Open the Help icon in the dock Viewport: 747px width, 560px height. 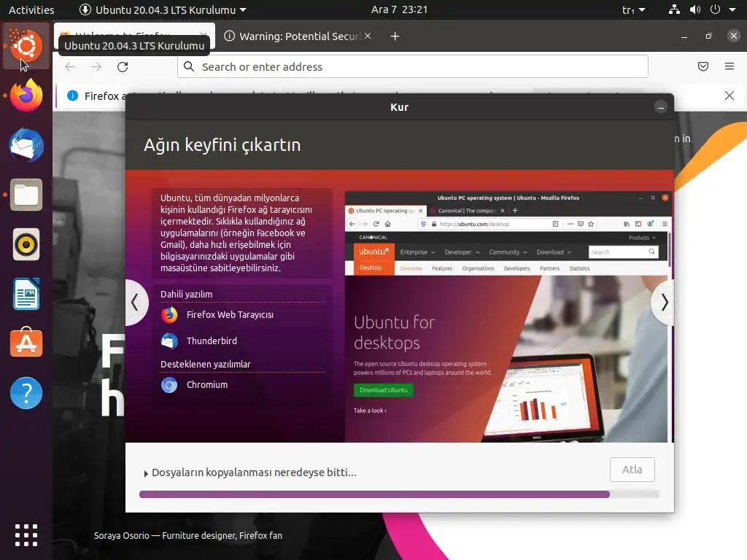point(26,393)
